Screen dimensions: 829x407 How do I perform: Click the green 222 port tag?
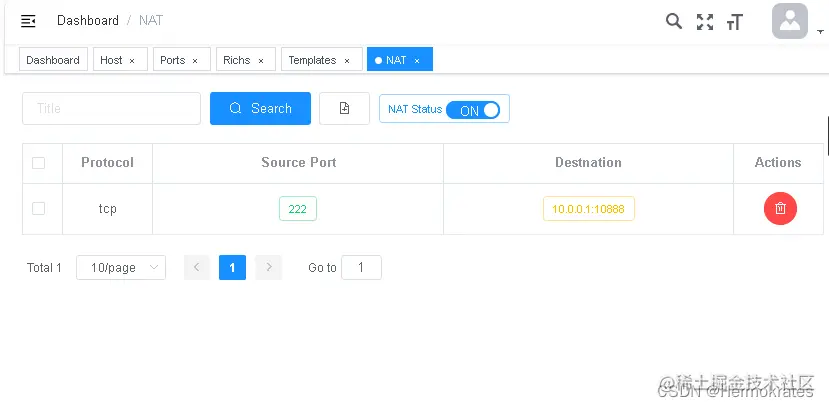298,209
